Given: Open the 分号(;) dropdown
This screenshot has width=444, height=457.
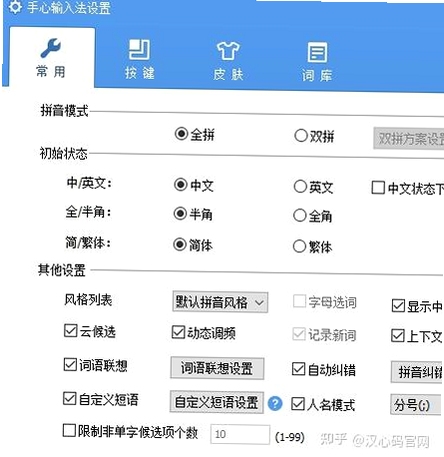Looking at the screenshot, I should (x=417, y=405).
